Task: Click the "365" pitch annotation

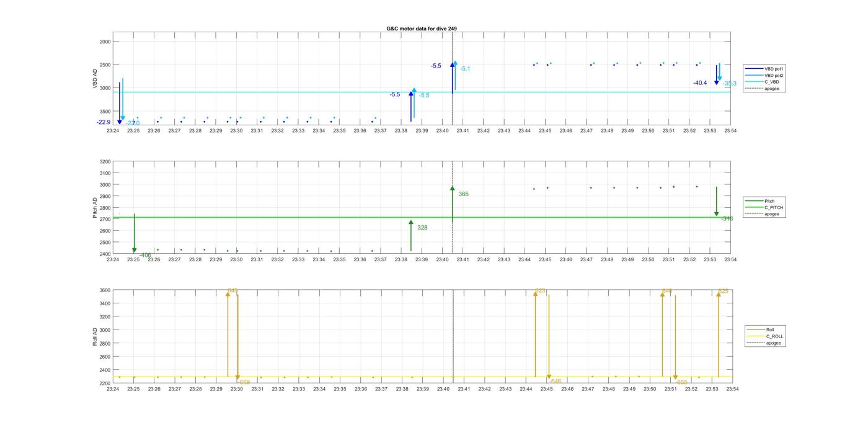Action: pos(463,194)
